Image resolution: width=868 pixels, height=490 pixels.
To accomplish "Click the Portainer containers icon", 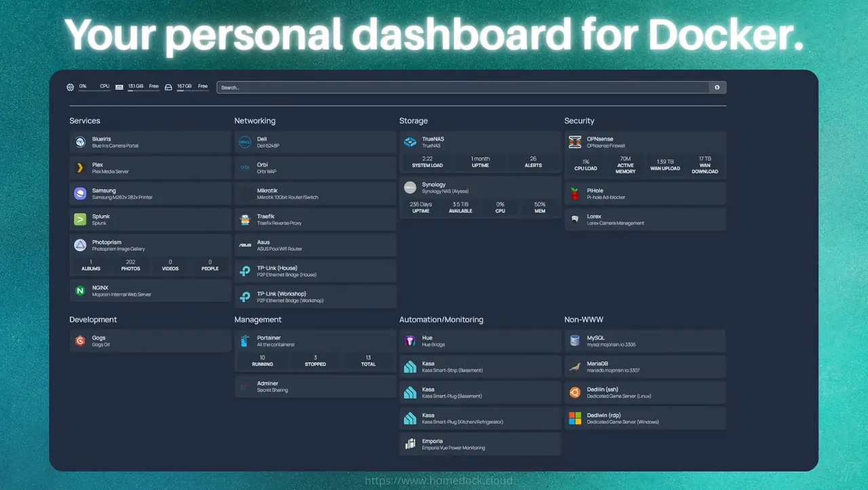I will coord(245,341).
